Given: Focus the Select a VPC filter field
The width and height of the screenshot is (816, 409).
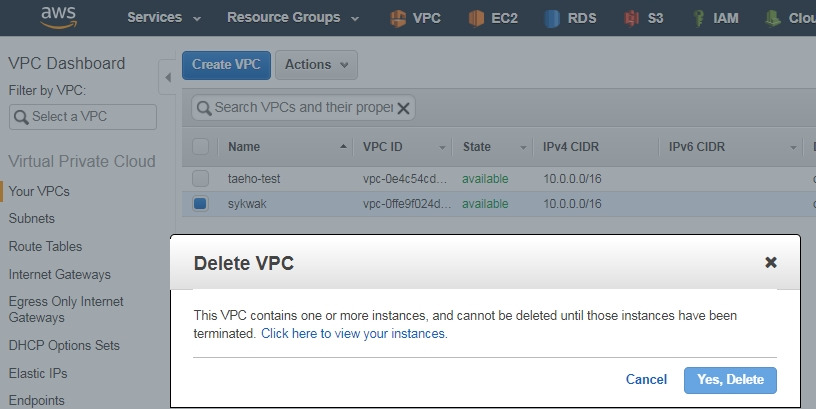Looking at the screenshot, I should click(83, 117).
